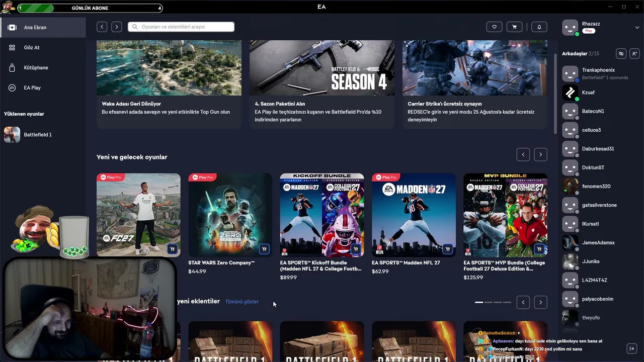
Task: Click the Tümünü göster link
Action: pyautogui.click(x=242, y=302)
